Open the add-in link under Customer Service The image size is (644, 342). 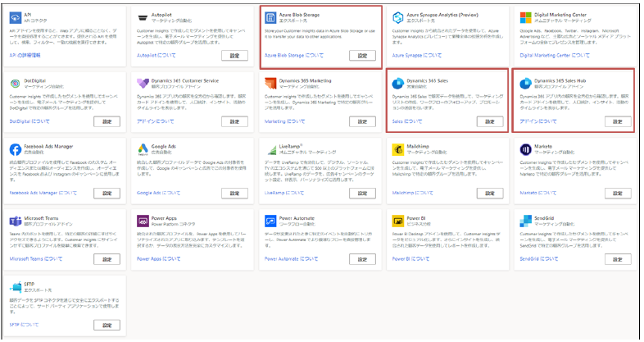click(155, 121)
